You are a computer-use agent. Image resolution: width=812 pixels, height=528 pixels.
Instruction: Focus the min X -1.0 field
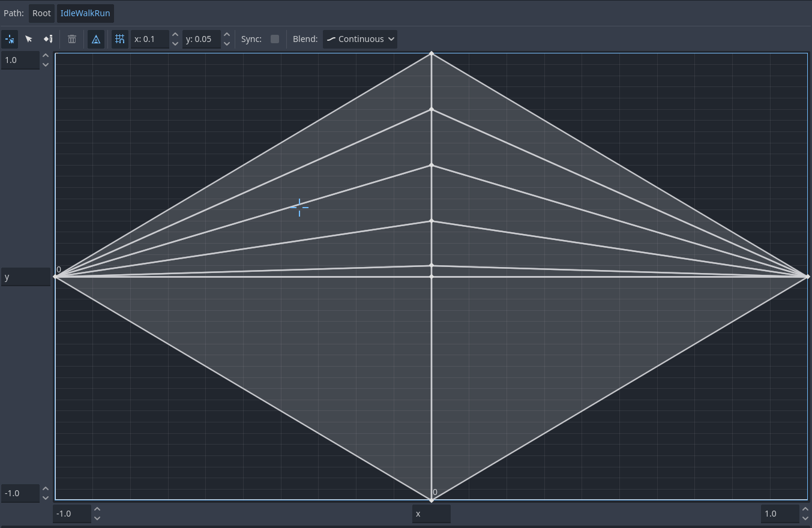(72, 514)
